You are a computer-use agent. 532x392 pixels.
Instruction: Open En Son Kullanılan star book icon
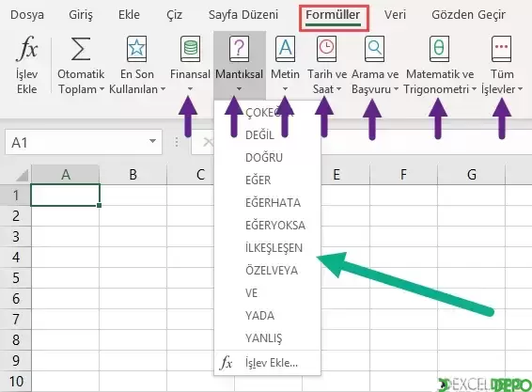[x=136, y=49]
